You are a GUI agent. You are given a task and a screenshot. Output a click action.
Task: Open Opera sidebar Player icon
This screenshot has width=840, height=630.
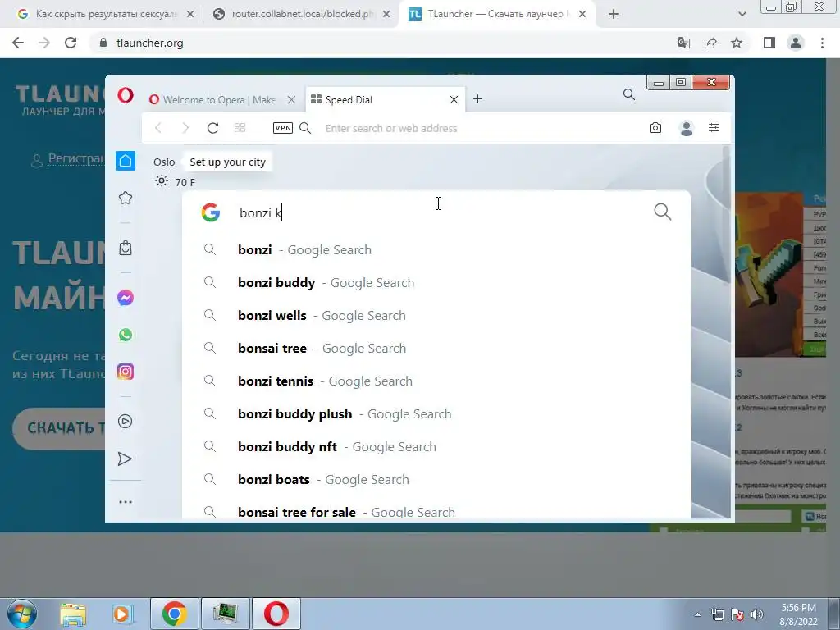coord(126,421)
